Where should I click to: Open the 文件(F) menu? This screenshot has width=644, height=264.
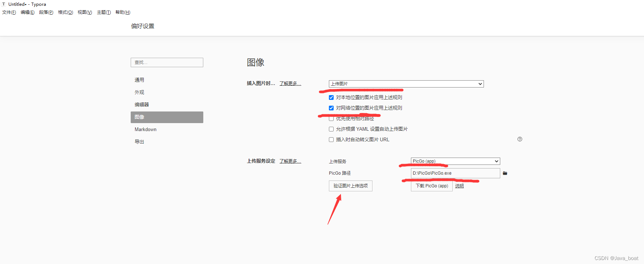[x=9, y=12]
